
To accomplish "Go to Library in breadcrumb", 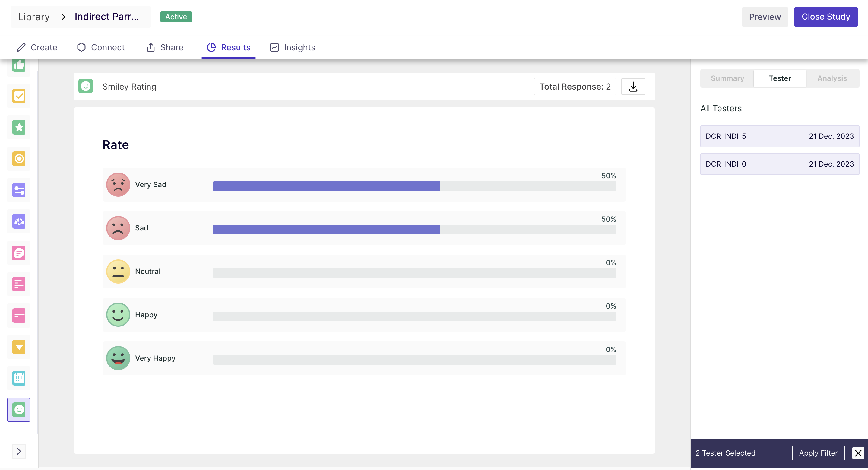I will (34, 17).
